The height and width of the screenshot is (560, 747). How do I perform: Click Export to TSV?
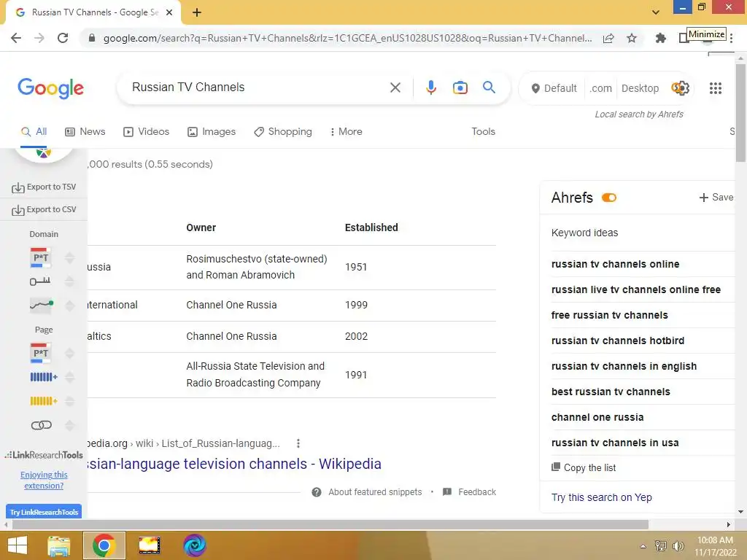(44, 187)
